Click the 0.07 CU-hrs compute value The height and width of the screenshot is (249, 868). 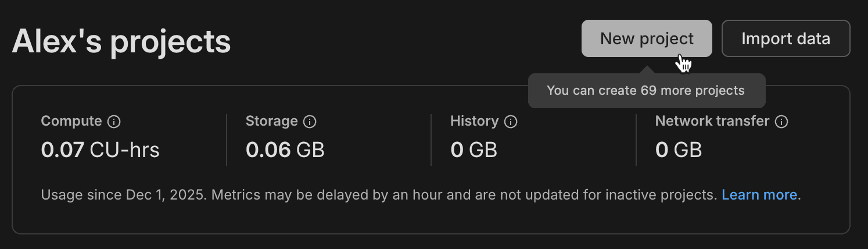tap(100, 150)
